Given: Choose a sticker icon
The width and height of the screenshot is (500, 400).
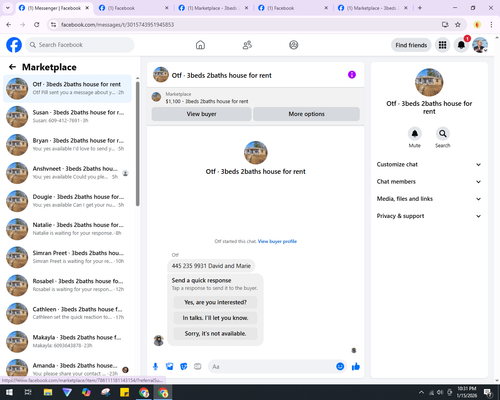Looking at the screenshot, I should pyautogui.click(x=184, y=367).
